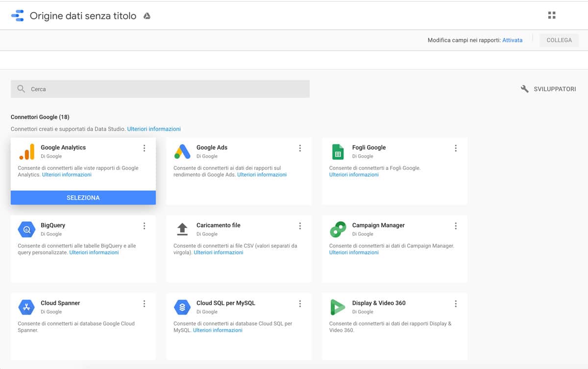Click Ulteriori informazioni after Data Studio description
588x369 pixels.
154,129
